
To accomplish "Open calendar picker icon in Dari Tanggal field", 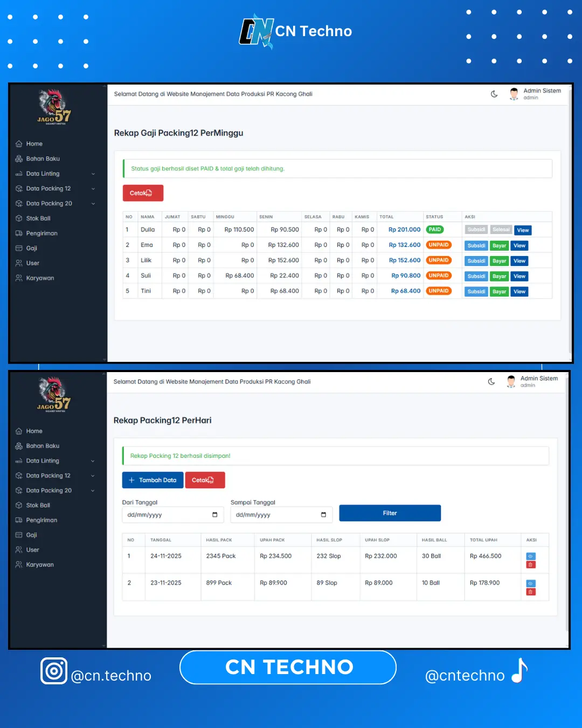I will tap(215, 515).
